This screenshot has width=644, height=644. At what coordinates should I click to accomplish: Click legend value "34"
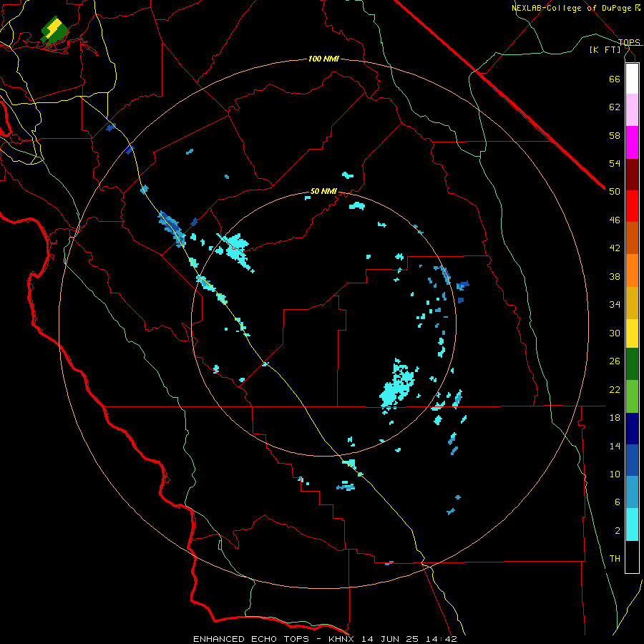(615, 305)
